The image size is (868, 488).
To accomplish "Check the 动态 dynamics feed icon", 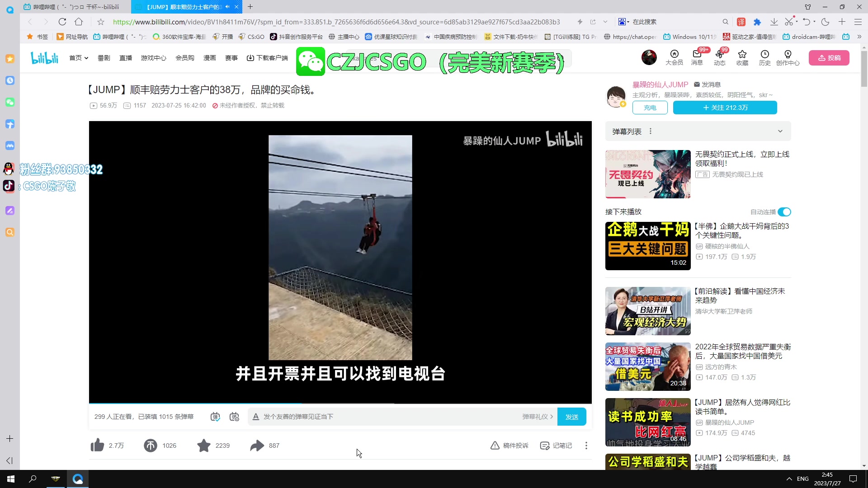I will click(719, 58).
